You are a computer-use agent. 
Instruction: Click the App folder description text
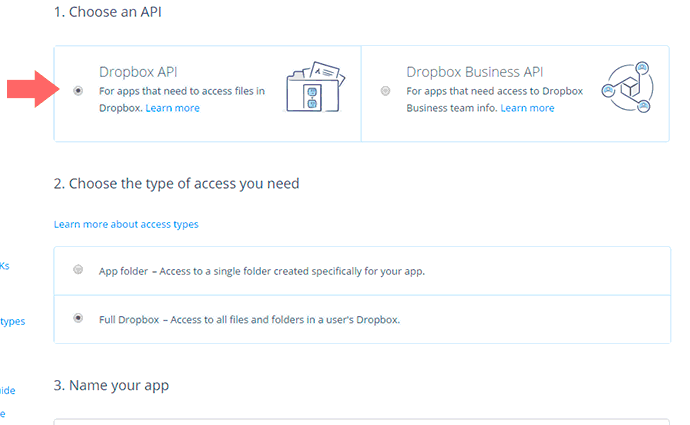(x=262, y=271)
